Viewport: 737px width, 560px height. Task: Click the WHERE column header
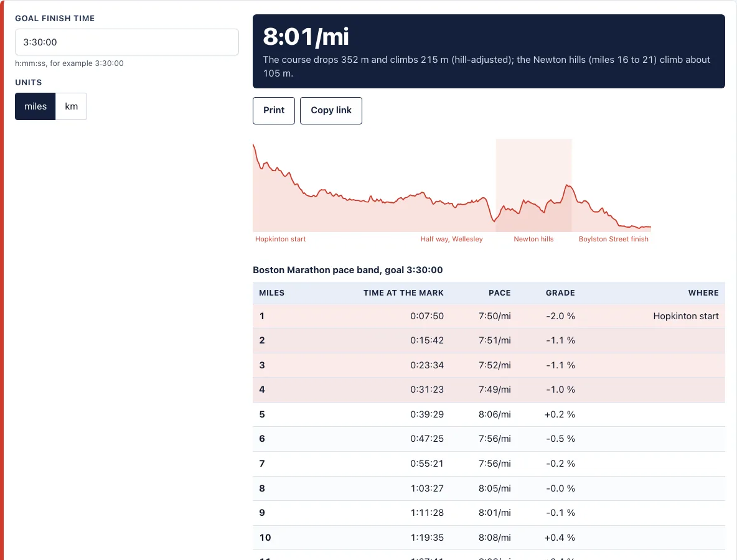pyautogui.click(x=703, y=292)
